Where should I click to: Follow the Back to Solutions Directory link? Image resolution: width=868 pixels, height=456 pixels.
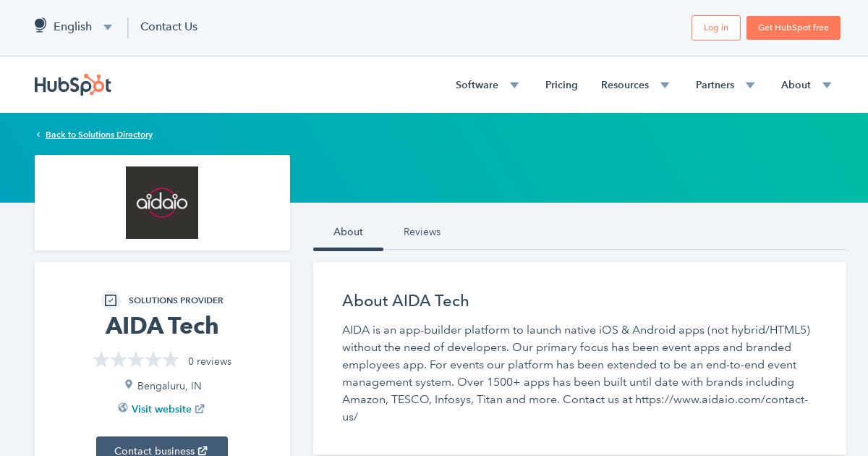(x=98, y=135)
